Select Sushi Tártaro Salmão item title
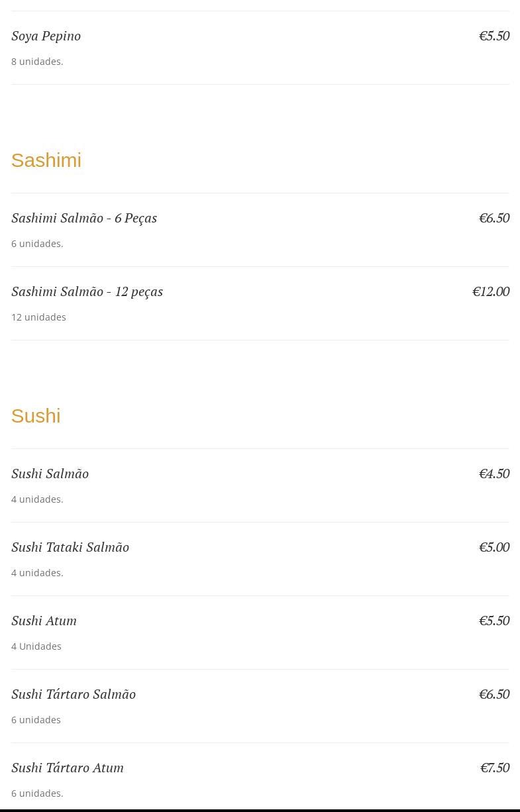 (74, 694)
